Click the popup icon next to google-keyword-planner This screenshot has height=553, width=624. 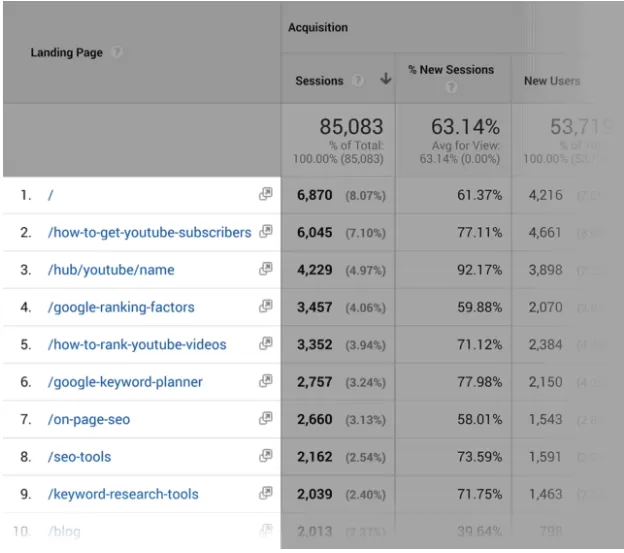(265, 381)
